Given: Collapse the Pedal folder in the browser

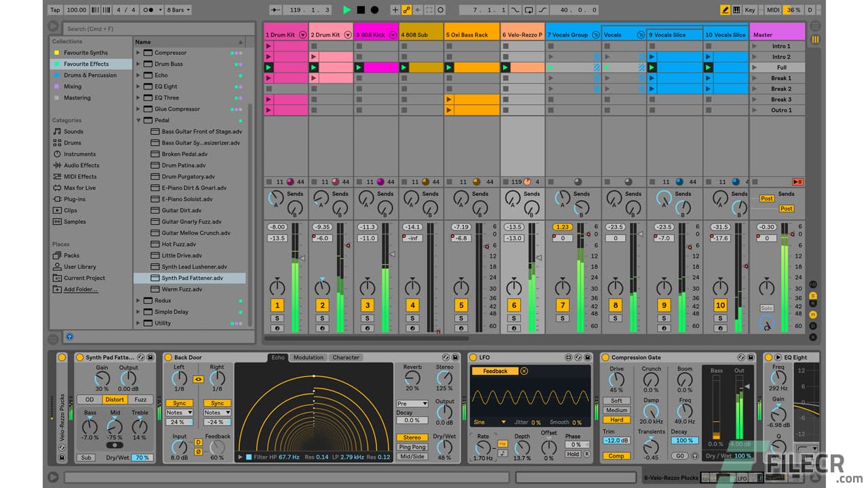Looking at the screenshot, I should tap(139, 120).
